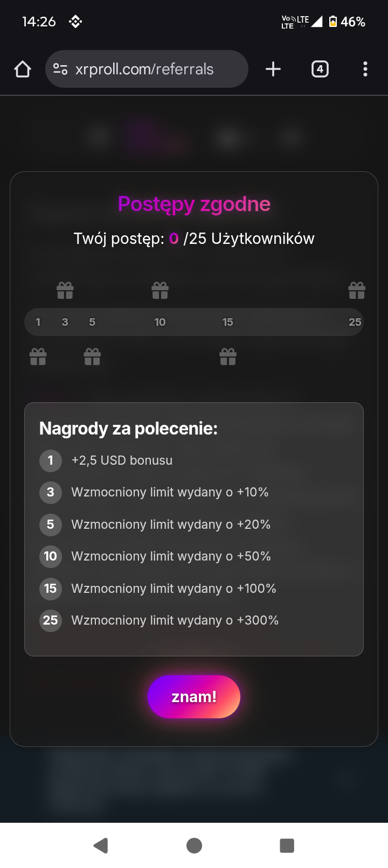Open the tab switcher showing 4 tabs
This screenshot has height=868, width=388.
coord(320,69)
